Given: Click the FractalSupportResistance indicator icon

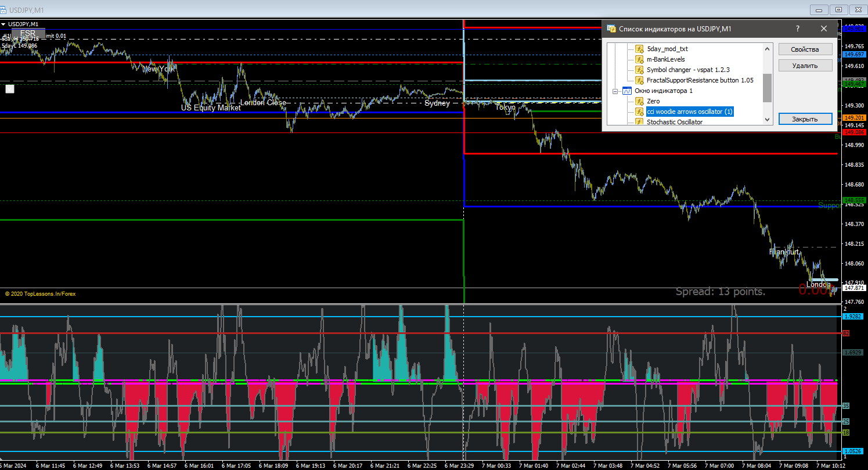Looking at the screenshot, I should [639, 80].
